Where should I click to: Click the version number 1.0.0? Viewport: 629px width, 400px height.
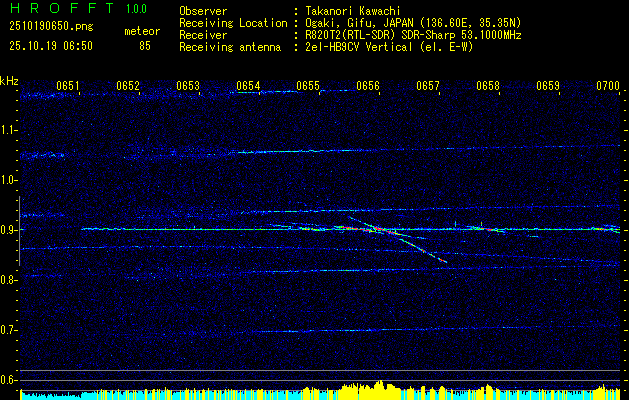136,8
